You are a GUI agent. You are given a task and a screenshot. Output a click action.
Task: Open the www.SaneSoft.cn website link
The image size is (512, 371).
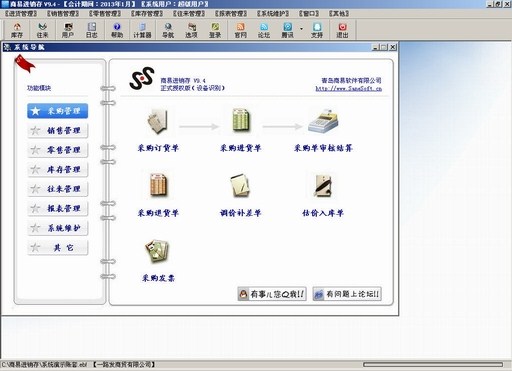348,88
